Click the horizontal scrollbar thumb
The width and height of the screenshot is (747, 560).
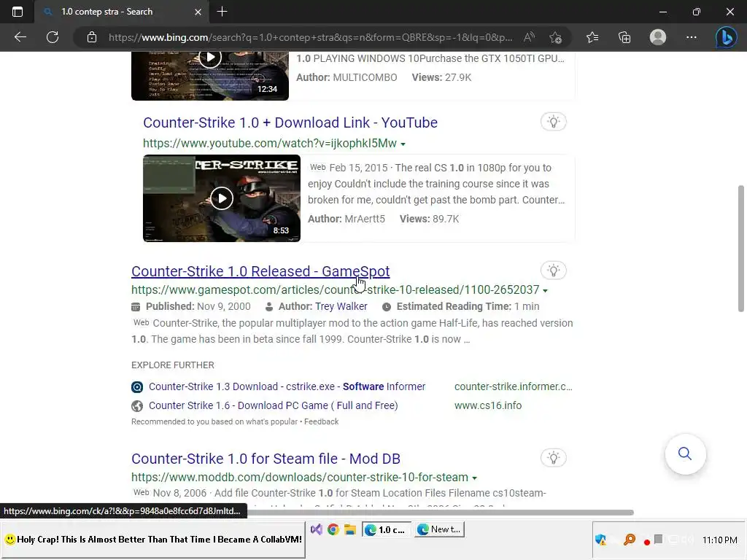click(441, 513)
